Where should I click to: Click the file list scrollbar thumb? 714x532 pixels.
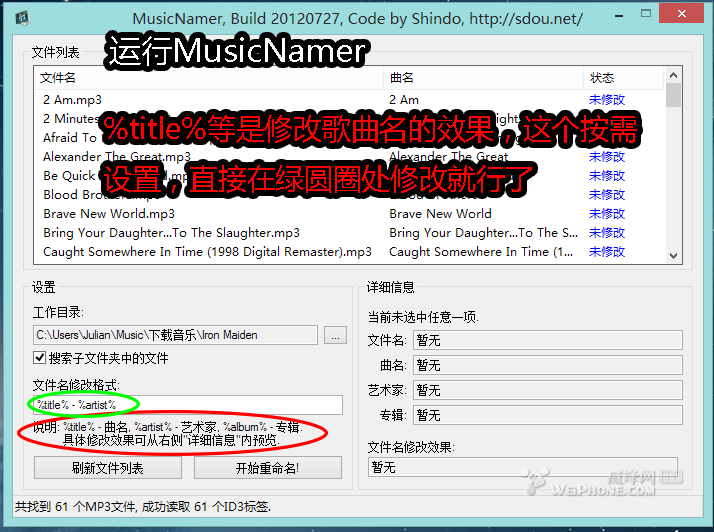[673, 95]
